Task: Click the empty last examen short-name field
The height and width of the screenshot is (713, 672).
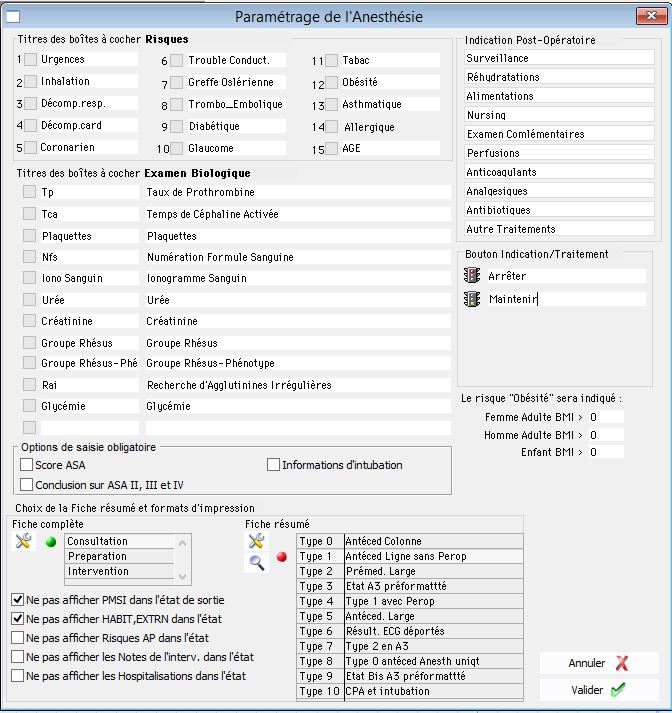Action: pos(90,427)
